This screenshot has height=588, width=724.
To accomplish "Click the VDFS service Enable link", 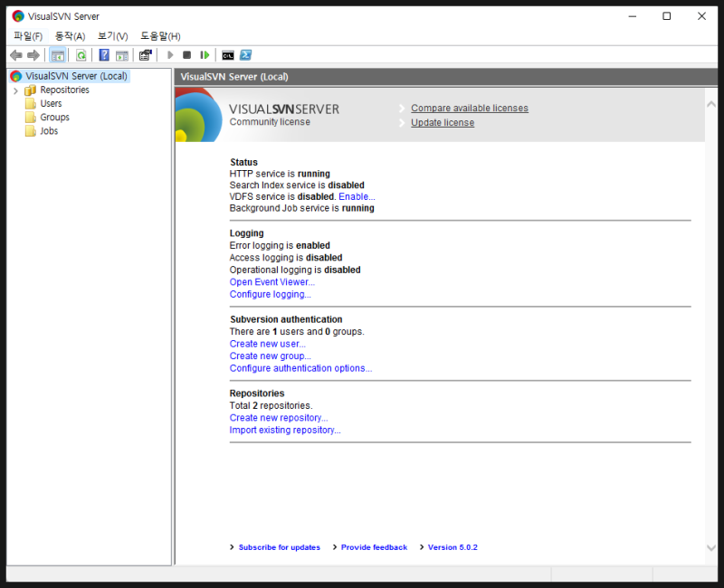I will 357,196.
